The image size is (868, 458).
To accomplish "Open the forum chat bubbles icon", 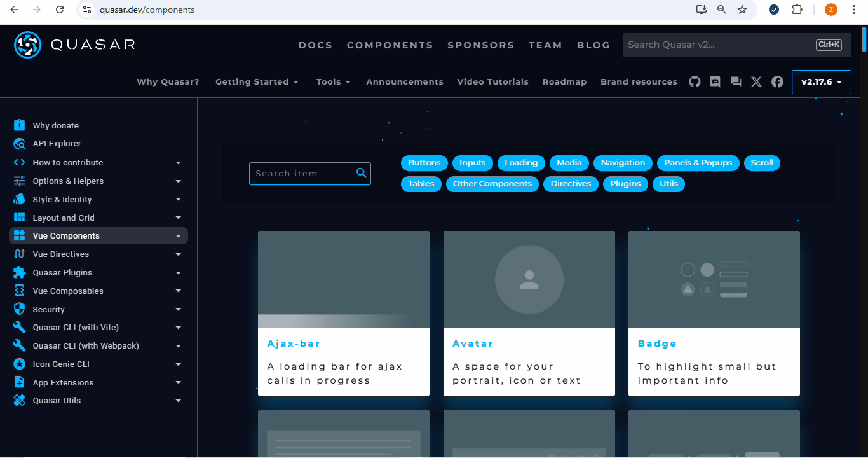I will pyautogui.click(x=736, y=82).
